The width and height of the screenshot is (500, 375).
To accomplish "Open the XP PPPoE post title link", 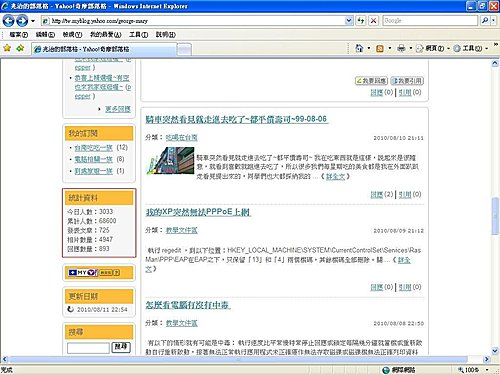I will pyautogui.click(x=198, y=212).
